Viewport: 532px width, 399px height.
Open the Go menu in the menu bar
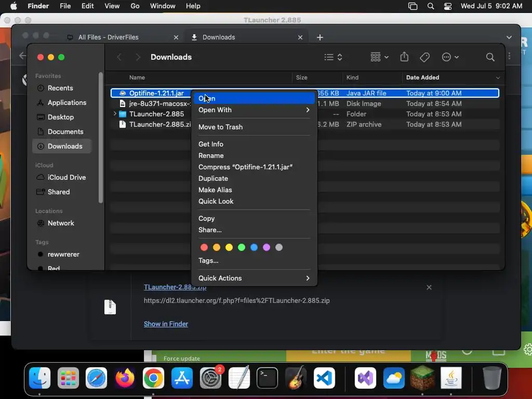[135, 6]
